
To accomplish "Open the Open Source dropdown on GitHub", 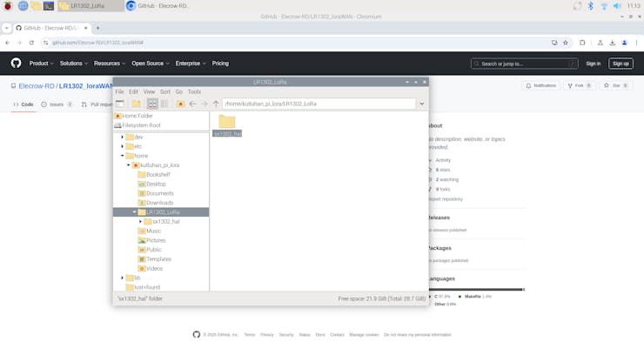I will 151,64.
